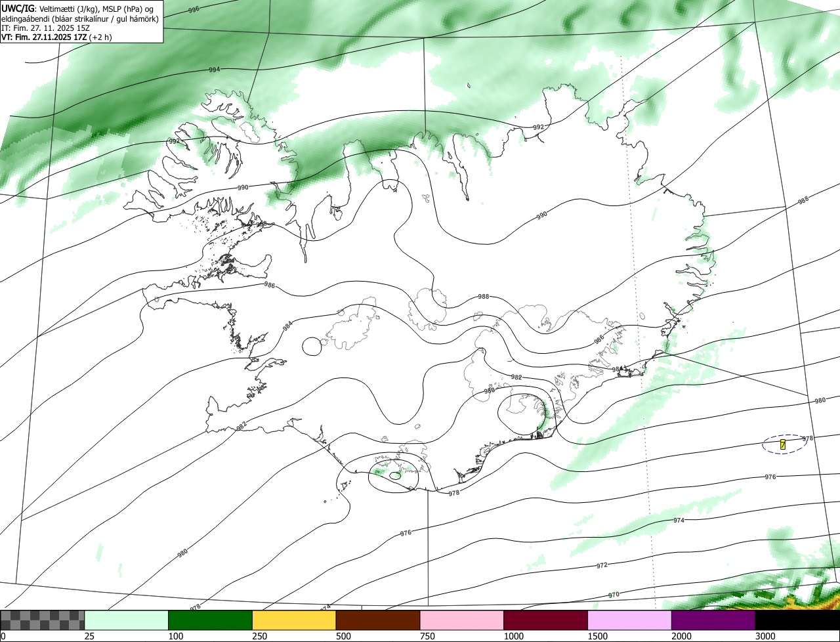
Task: Click the 972 isobar label
Action: coord(602,565)
